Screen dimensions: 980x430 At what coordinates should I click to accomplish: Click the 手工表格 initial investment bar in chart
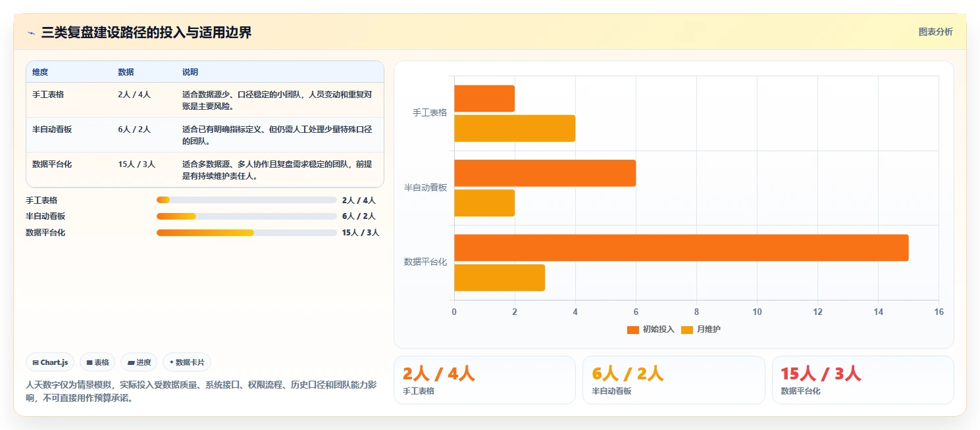pyautogui.click(x=484, y=99)
